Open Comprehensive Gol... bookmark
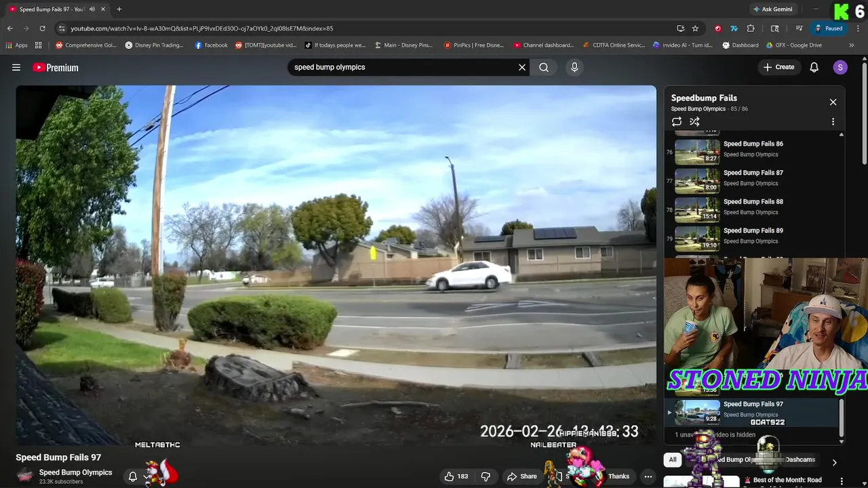This screenshot has height=488, width=868. pos(86,45)
